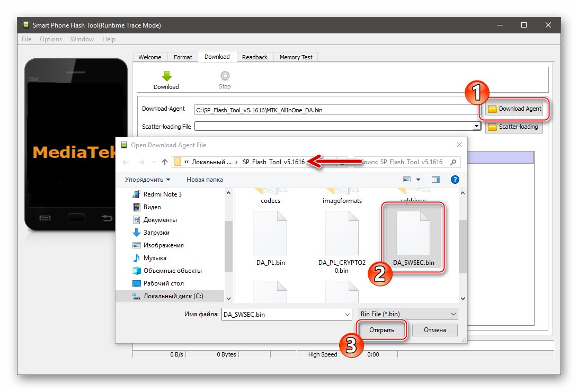The image size is (578, 392).
Task: Close the Open Download Agent File dialog
Action: pos(459,145)
